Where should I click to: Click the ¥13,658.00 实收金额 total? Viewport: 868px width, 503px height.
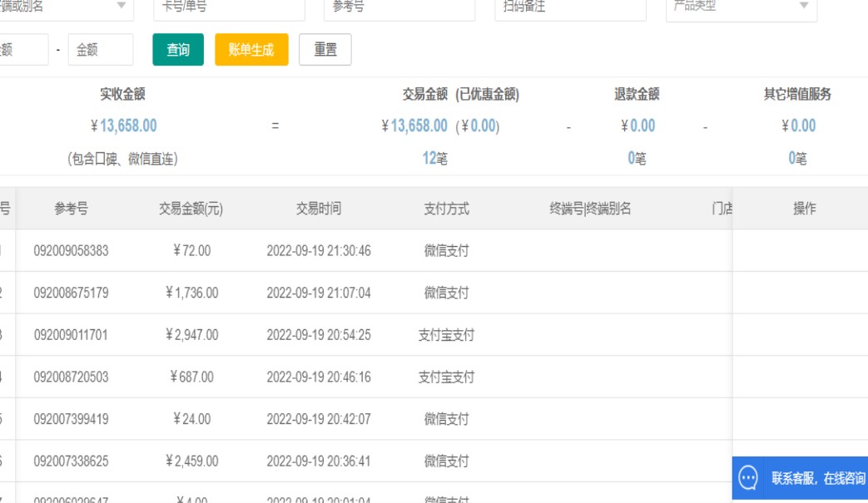tap(123, 126)
